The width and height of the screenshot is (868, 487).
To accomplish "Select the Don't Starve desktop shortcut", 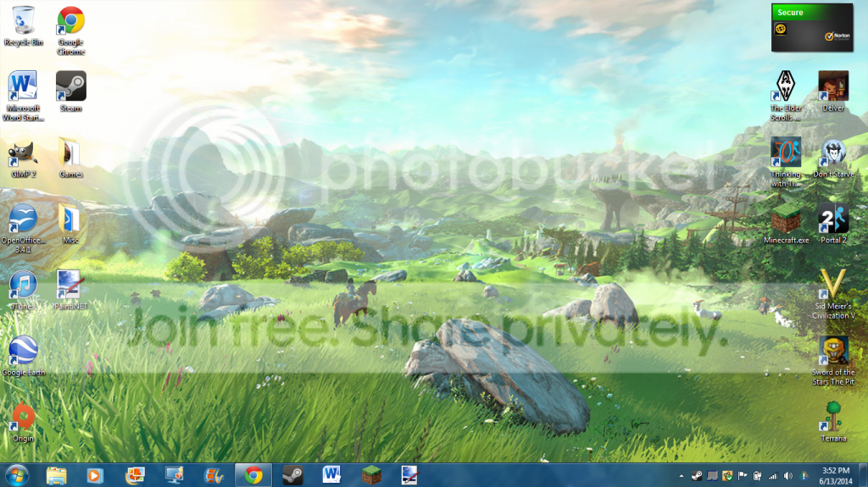I will [833, 158].
